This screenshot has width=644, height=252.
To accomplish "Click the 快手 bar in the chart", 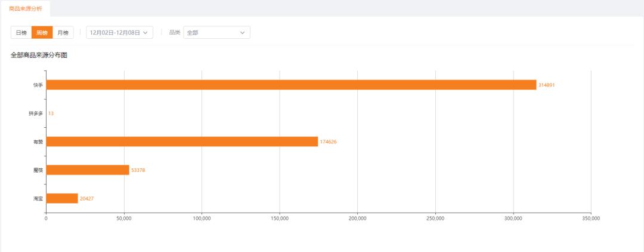I will [291, 85].
